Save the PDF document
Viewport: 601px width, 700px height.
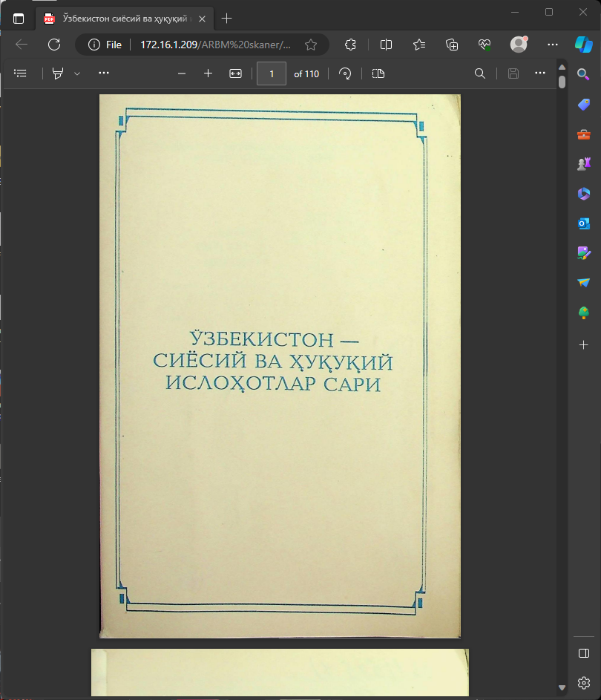[x=513, y=73]
